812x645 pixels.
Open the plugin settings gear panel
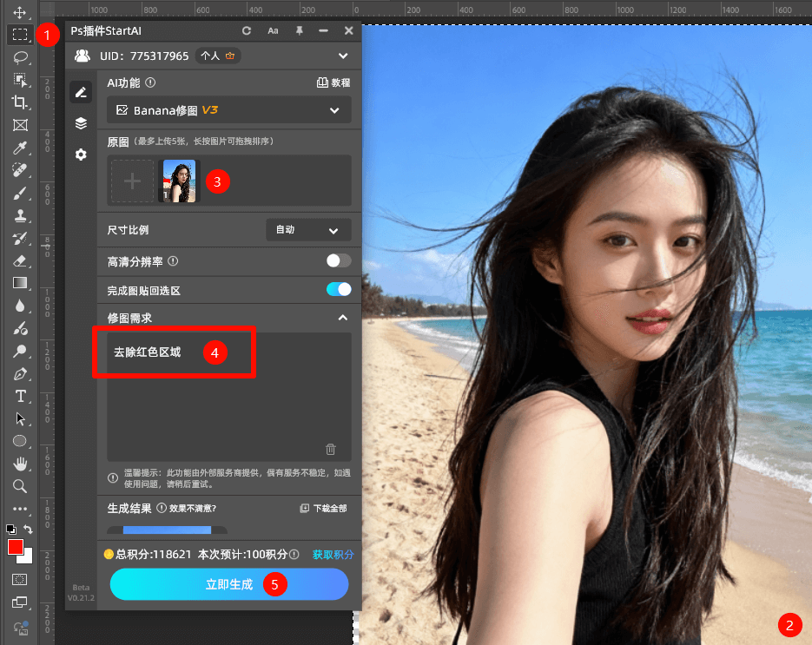(x=81, y=155)
